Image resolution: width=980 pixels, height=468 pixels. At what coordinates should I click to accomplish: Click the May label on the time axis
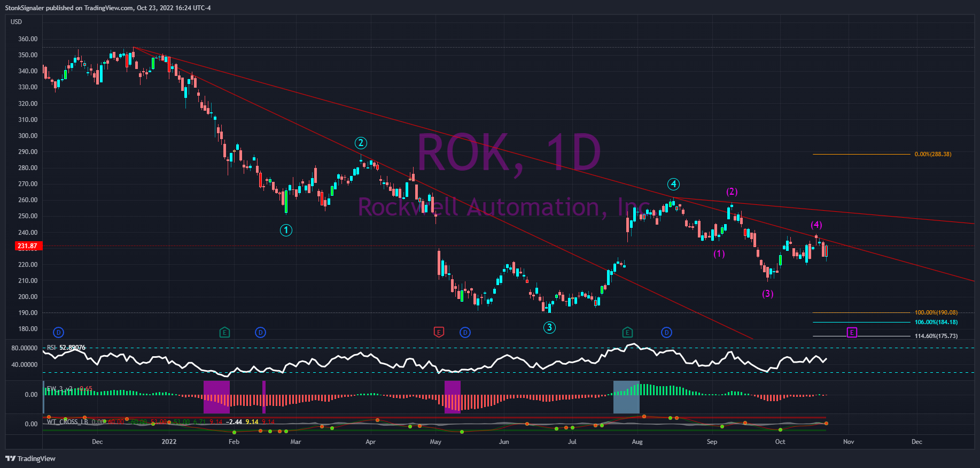(435, 442)
